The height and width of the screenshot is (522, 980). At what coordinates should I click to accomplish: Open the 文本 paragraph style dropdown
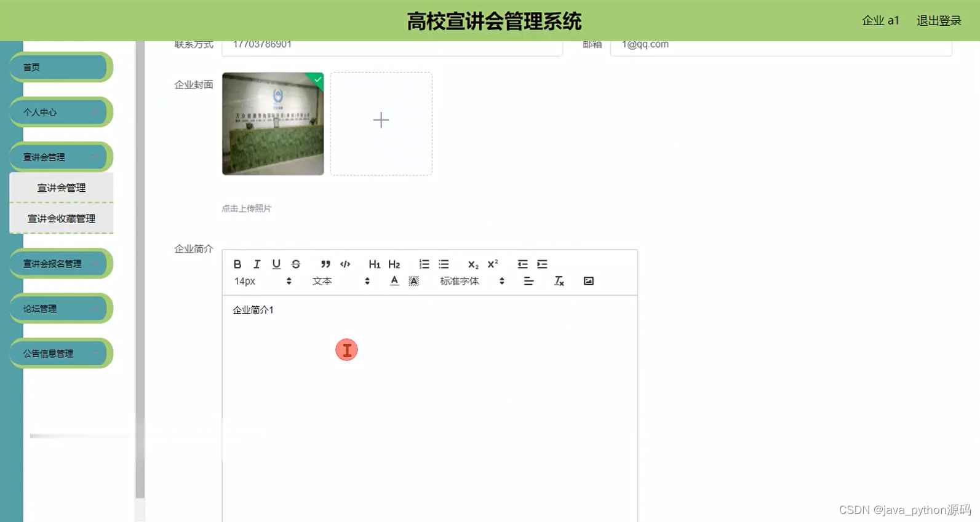click(341, 281)
